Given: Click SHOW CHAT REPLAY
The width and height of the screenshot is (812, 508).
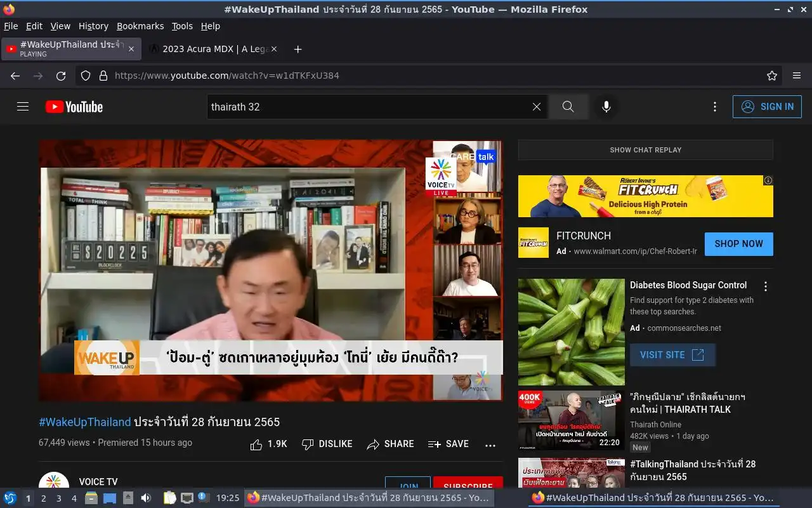Looking at the screenshot, I should 646,150.
